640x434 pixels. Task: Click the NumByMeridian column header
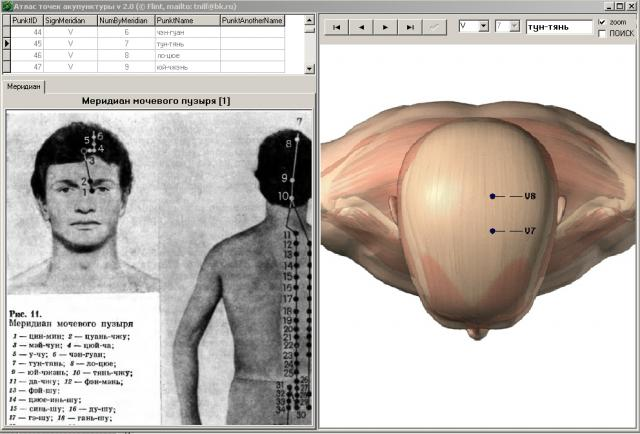click(126, 20)
